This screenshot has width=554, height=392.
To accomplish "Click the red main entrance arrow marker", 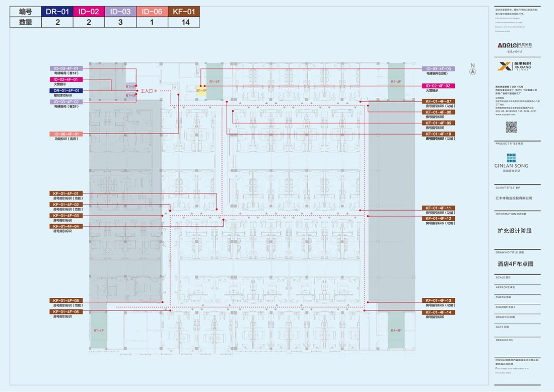I will (x=156, y=91).
